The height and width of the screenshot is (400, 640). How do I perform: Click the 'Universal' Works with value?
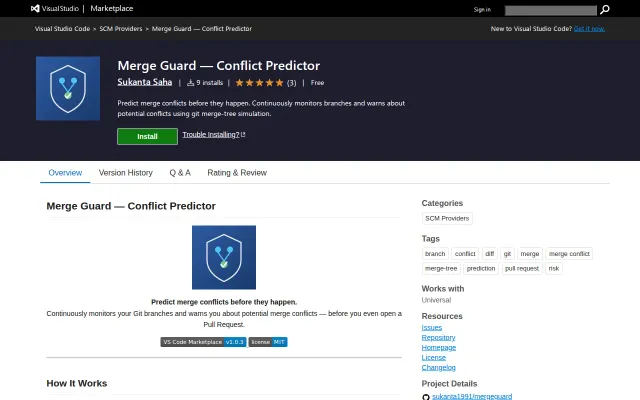click(436, 300)
